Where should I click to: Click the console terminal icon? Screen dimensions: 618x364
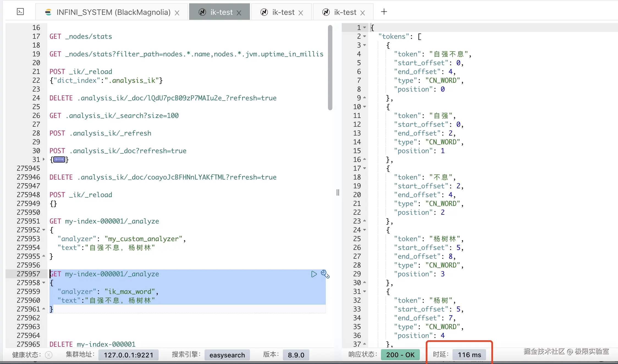tap(20, 12)
